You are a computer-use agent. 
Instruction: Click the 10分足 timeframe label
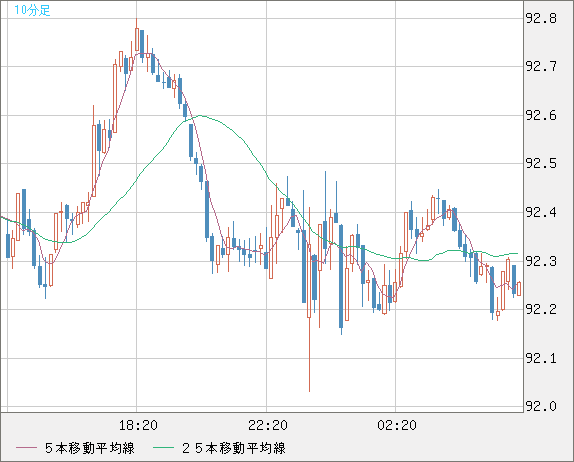(x=32, y=10)
